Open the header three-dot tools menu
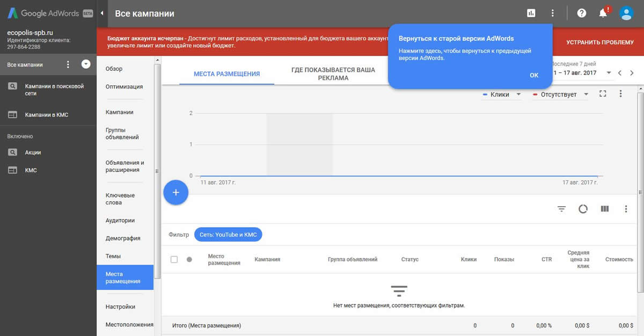 tap(553, 13)
